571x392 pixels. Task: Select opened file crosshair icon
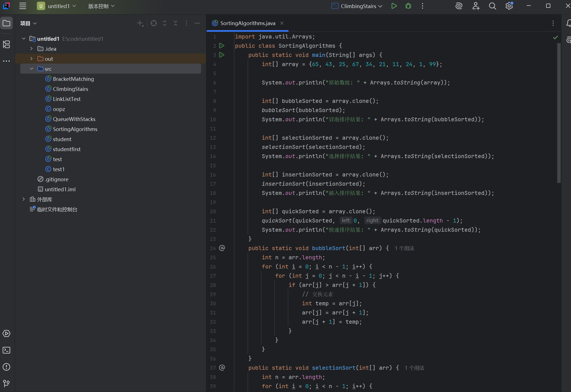pos(153,23)
